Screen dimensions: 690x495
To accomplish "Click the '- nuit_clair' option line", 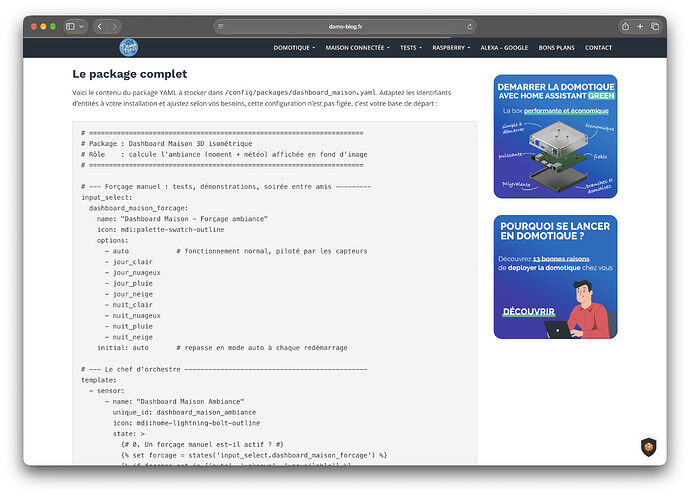I will click(128, 305).
